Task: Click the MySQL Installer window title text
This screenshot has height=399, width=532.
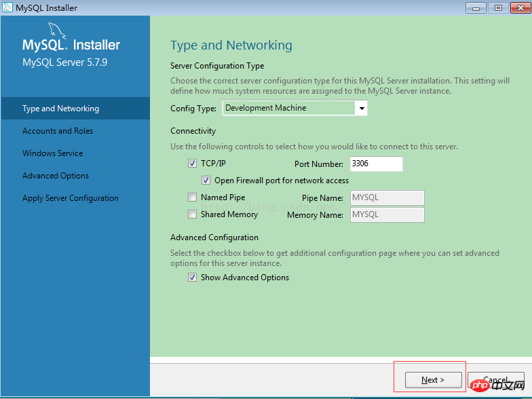Action: [46, 8]
